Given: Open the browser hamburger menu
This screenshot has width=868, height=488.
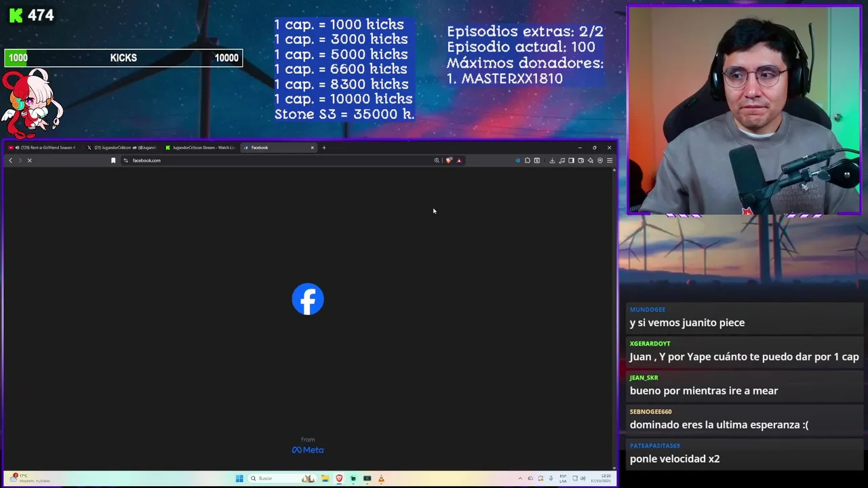Looking at the screenshot, I should 609,161.
